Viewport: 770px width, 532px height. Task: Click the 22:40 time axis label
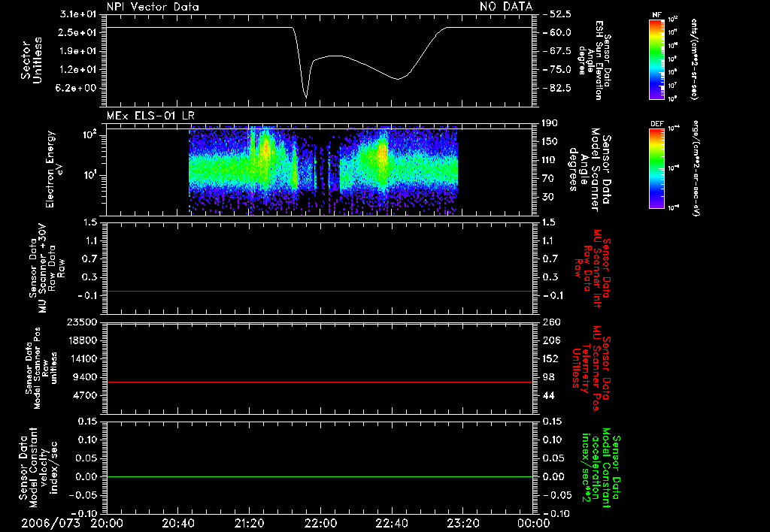pos(391,523)
